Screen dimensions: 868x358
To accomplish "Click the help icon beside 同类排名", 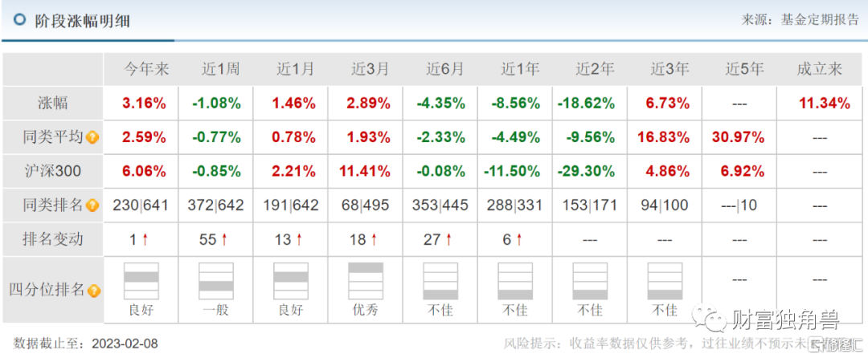I will tap(92, 206).
